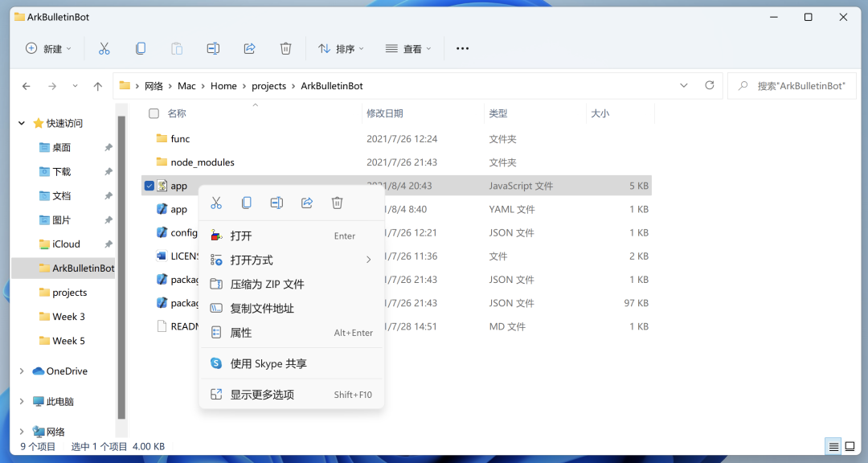Expand the address bar history dropdown

[684, 85]
